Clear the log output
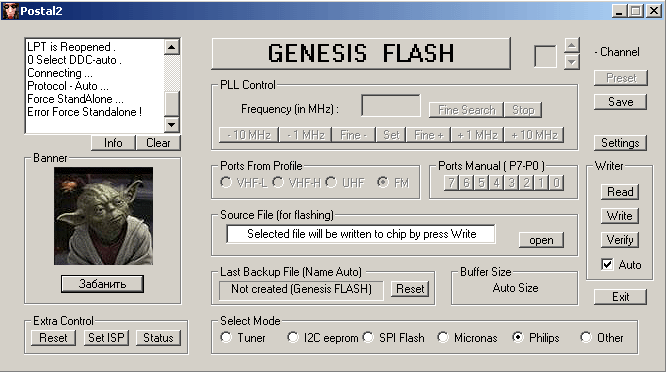 tap(158, 143)
